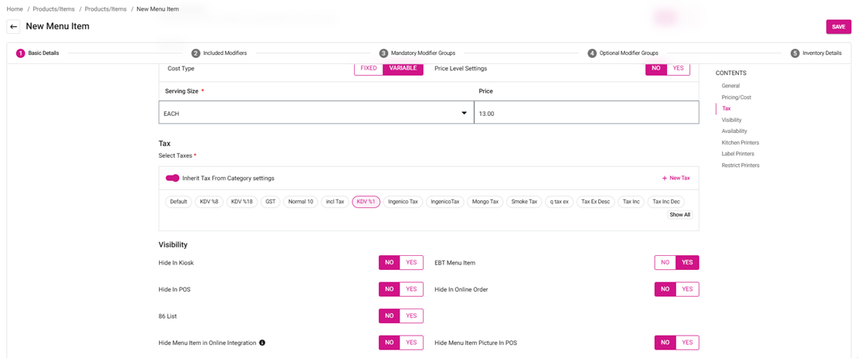Select the Smoke Tax chip
Screen dimensions: 868x358
pyautogui.click(x=524, y=202)
